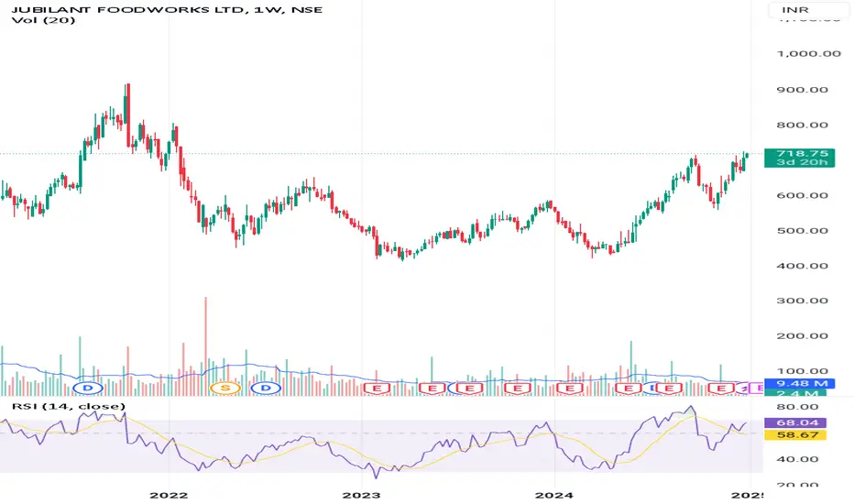This screenshot has width=854, height=504.
Task: Click the 500.00 price axis label
Action: pyautogui.click(x=803, y=231)
